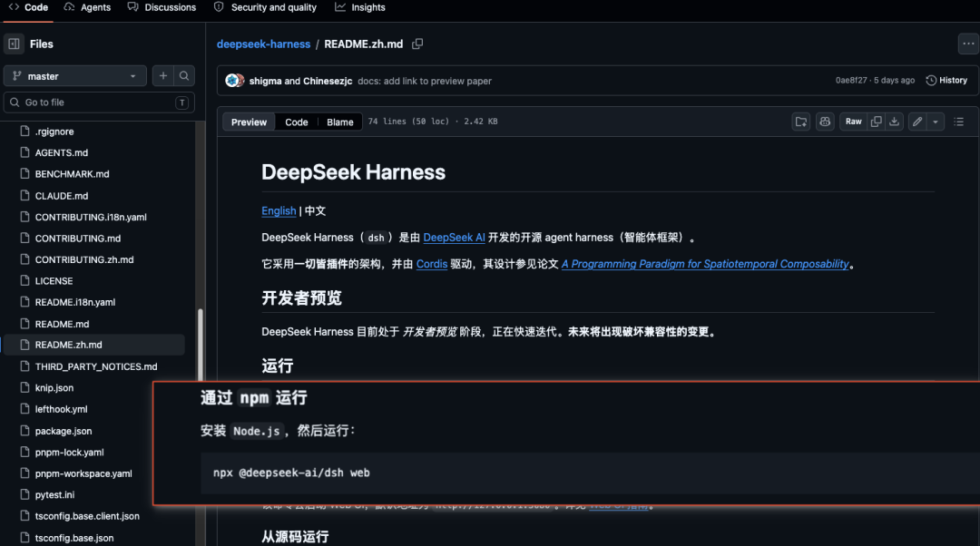Open the DeepSeek AI link

coord(454,238)
